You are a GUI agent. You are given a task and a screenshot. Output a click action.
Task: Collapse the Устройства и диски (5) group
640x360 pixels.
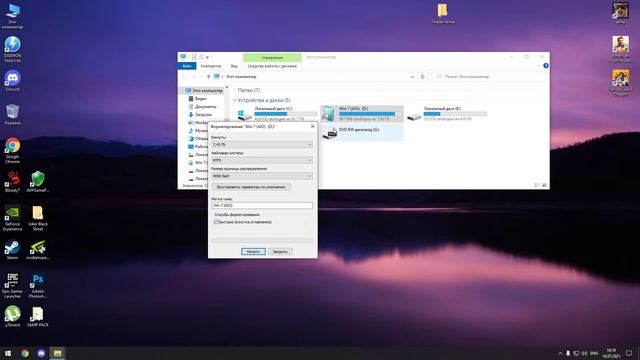(235, 100)
